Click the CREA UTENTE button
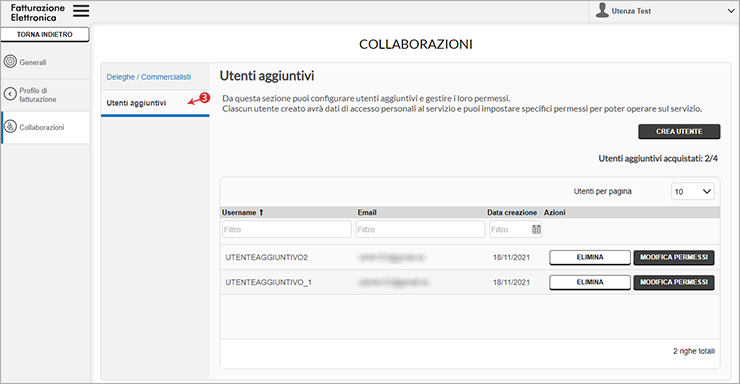Viewport: 740px width, 384px height. (679, 132)
